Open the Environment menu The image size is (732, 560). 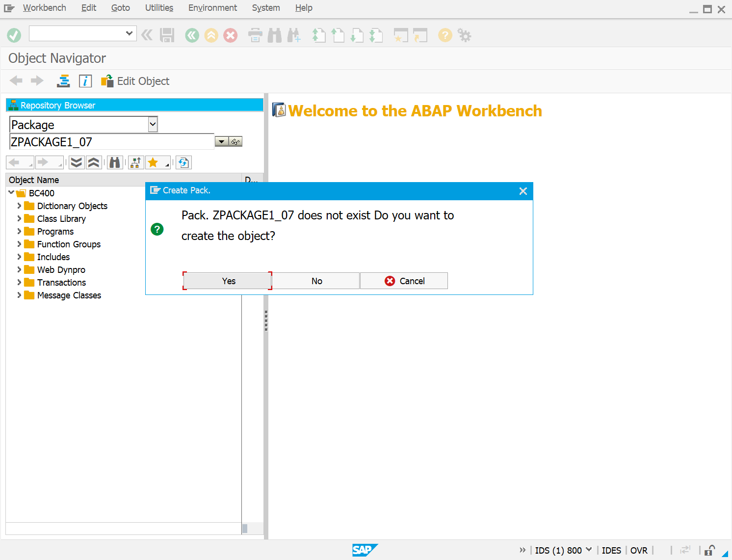click(x=212, y=8)
